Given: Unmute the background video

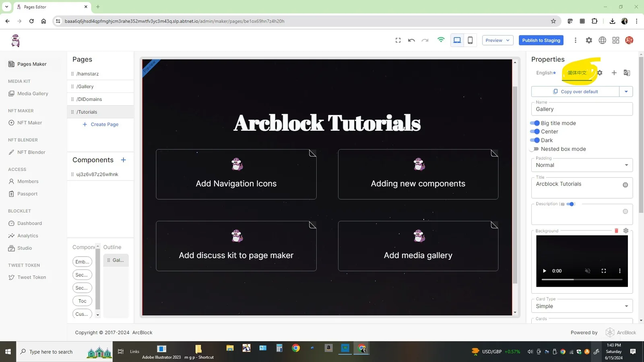Looking at the screenshot, I should pos(588,271).
